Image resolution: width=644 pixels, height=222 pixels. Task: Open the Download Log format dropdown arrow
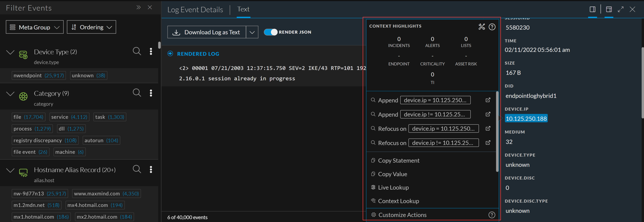point(252,32)
